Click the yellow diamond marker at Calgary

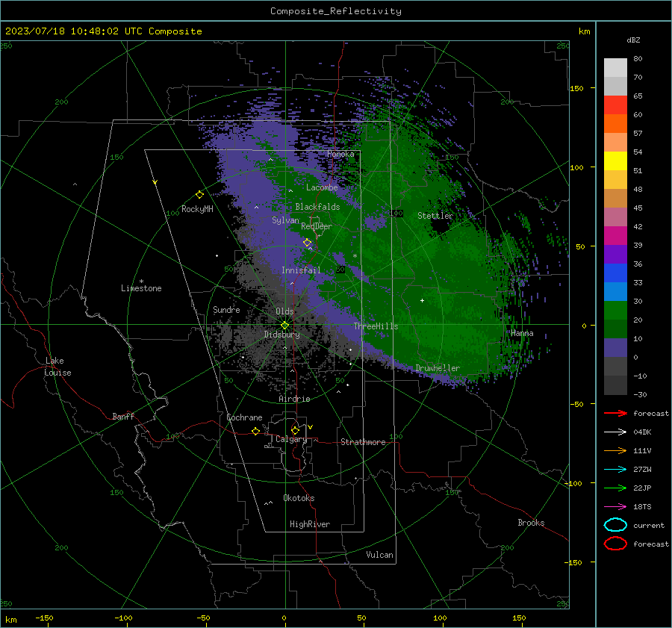295,430
